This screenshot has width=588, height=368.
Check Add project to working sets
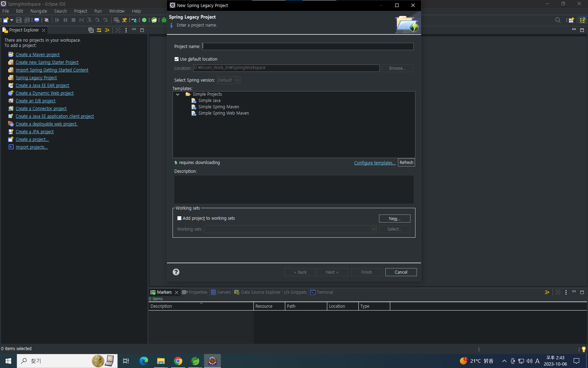point(179,218)
